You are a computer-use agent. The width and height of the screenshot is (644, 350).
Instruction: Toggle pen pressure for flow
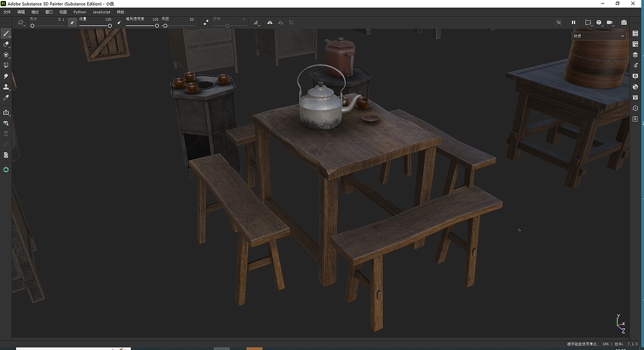[x=119, y=23]
